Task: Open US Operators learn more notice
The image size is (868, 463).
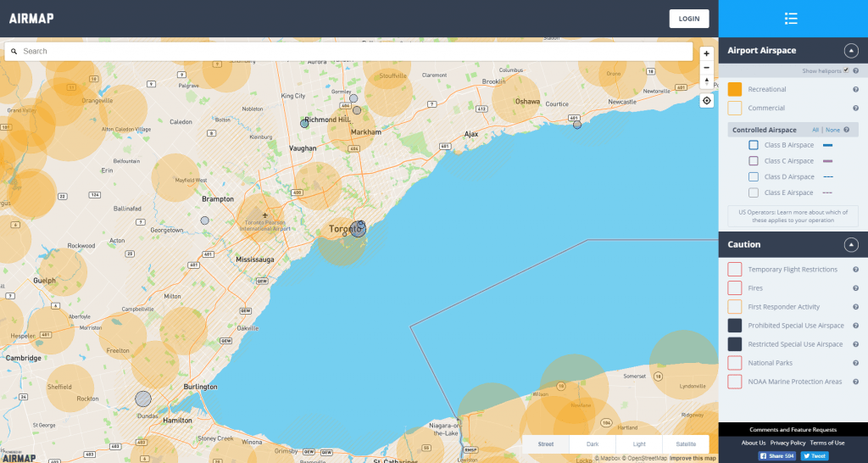Action: pos(793,216)
